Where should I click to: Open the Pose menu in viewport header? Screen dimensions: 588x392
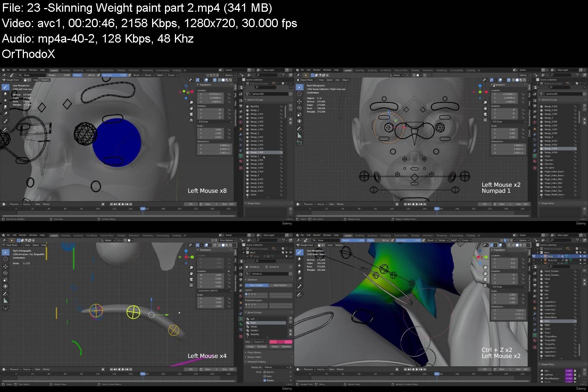pyautogui.click(x=44, y=245)
